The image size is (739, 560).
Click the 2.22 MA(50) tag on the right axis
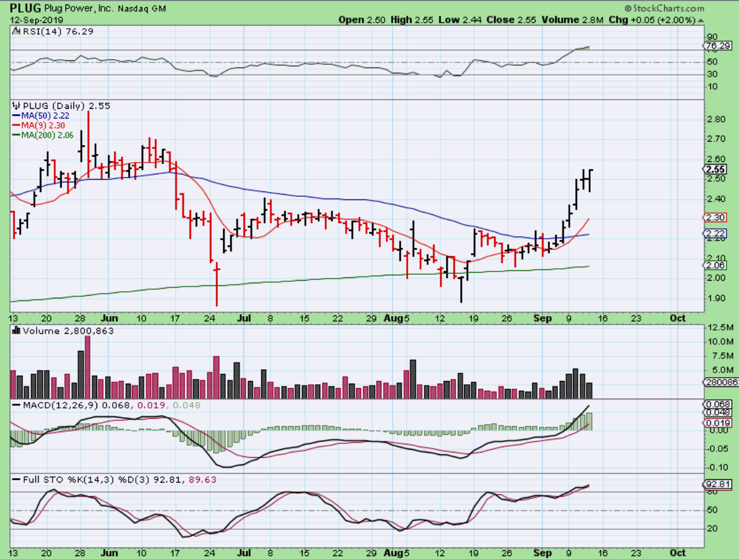pyautogui.click(x=715, y=233)
